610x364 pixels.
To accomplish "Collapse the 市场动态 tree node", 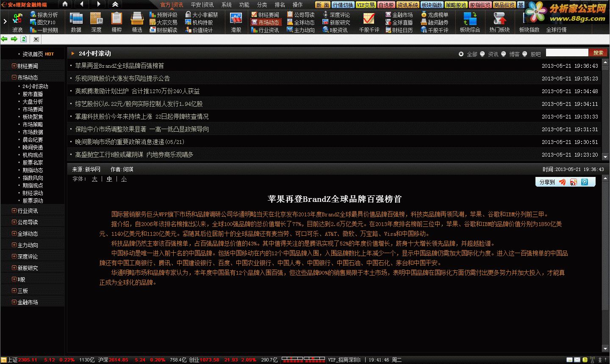I will pyautogui.click(x=14, y=77).
